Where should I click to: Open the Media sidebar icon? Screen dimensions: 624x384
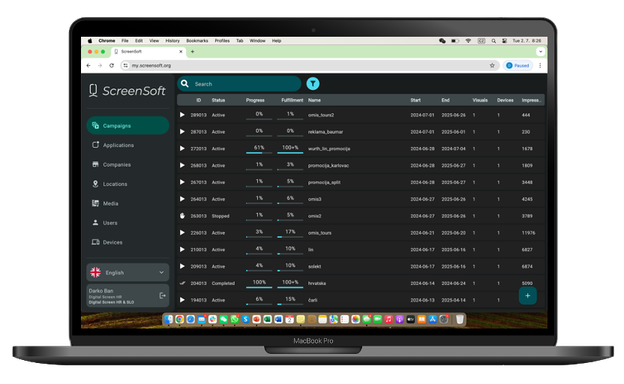pos(96,203)
